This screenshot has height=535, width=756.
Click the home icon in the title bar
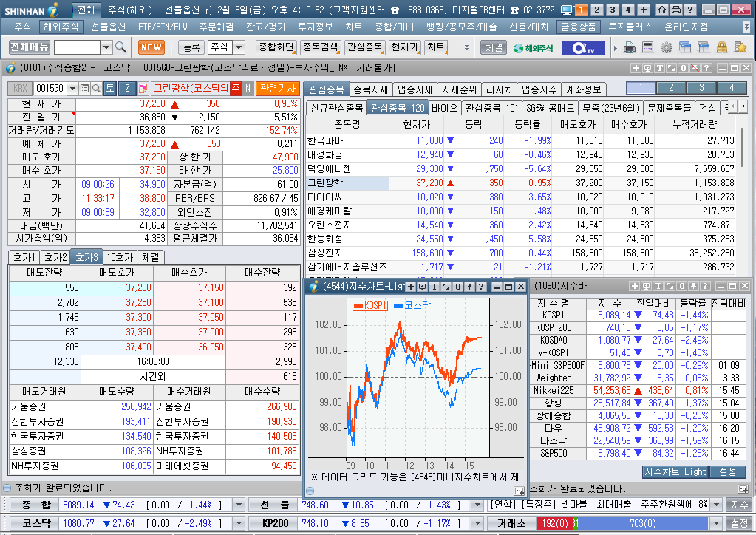click(662, 9)
